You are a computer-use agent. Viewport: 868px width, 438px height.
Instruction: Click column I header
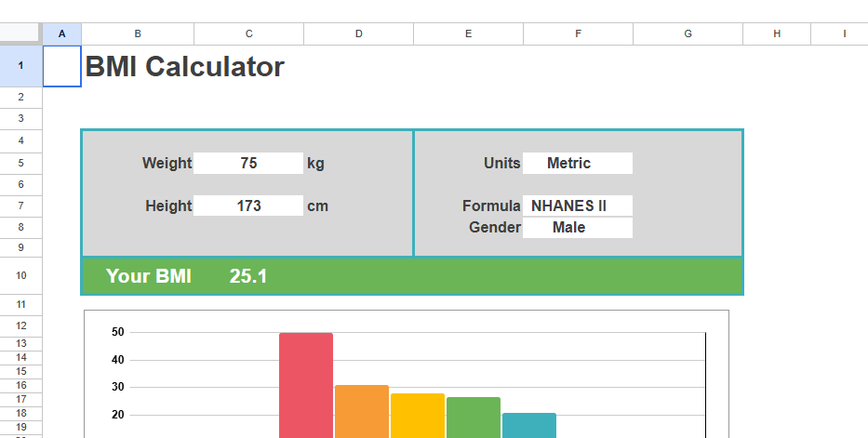[x=844, y=33]
